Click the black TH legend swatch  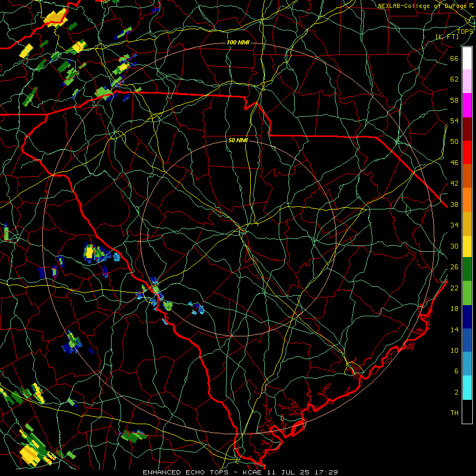tap(467, 411)
